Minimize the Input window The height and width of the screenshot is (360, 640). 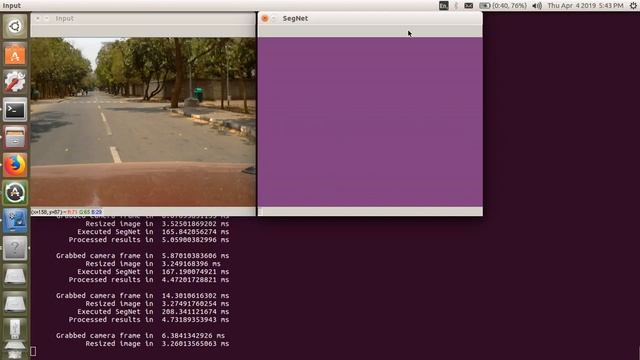[47, 18]
